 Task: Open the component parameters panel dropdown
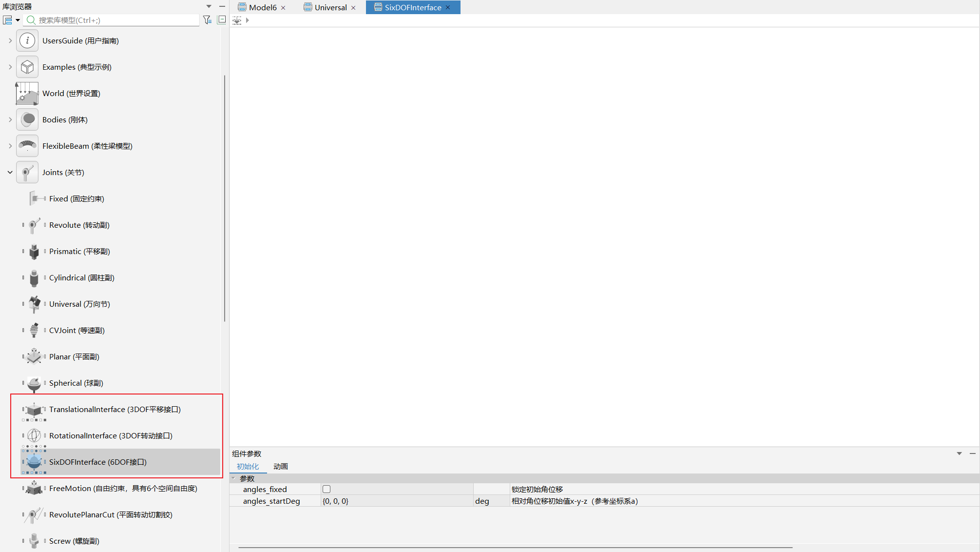coord(959,453)
